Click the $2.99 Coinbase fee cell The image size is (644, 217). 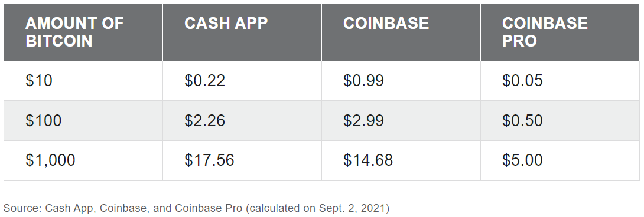(x=401, y=121)
